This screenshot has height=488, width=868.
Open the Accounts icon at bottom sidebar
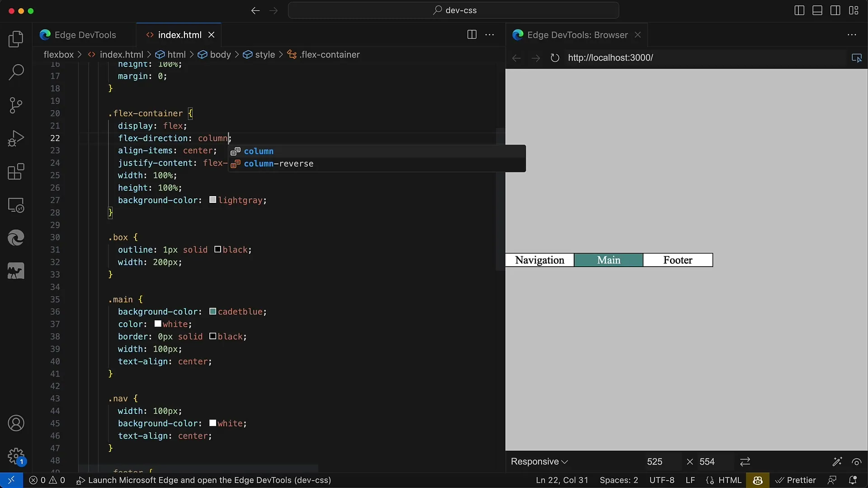tap(15, 424)
